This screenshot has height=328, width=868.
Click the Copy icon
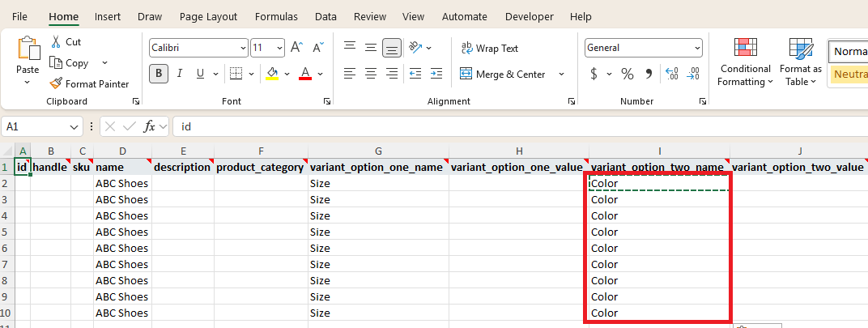pyautogui.click(x=55, y=62)
